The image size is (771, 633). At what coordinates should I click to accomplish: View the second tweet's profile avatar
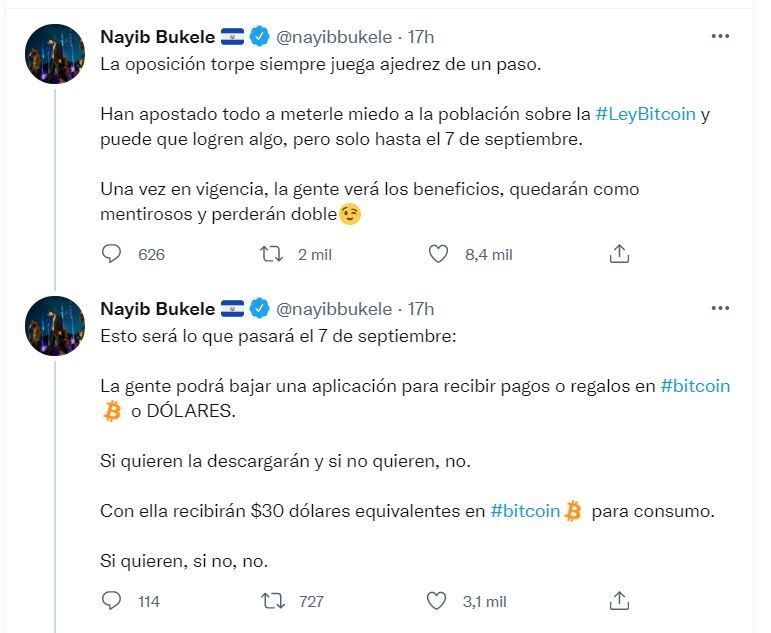tap(55, 326)
